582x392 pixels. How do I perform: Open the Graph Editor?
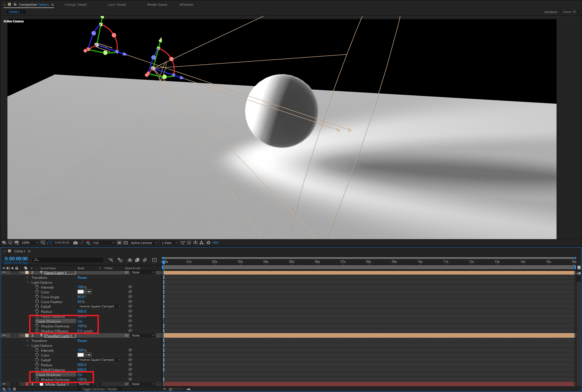(154, 260)
